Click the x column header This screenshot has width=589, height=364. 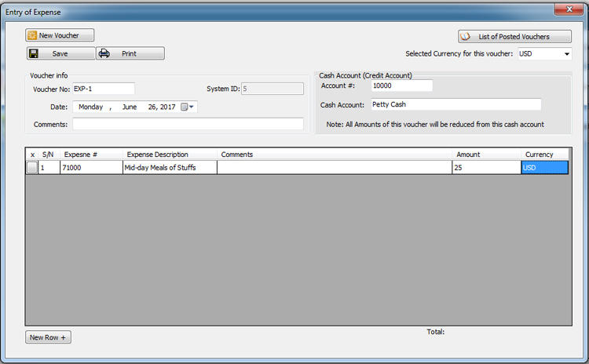(32, 155)
